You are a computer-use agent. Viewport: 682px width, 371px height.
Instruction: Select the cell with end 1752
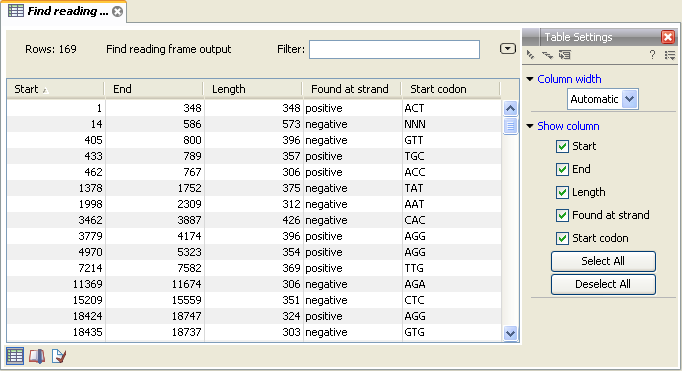pos(154,188)
